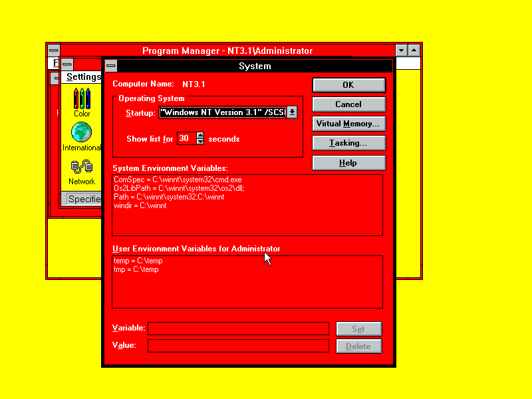Click the Value input field
The image size is (532, 399).
tap(238, 346)
